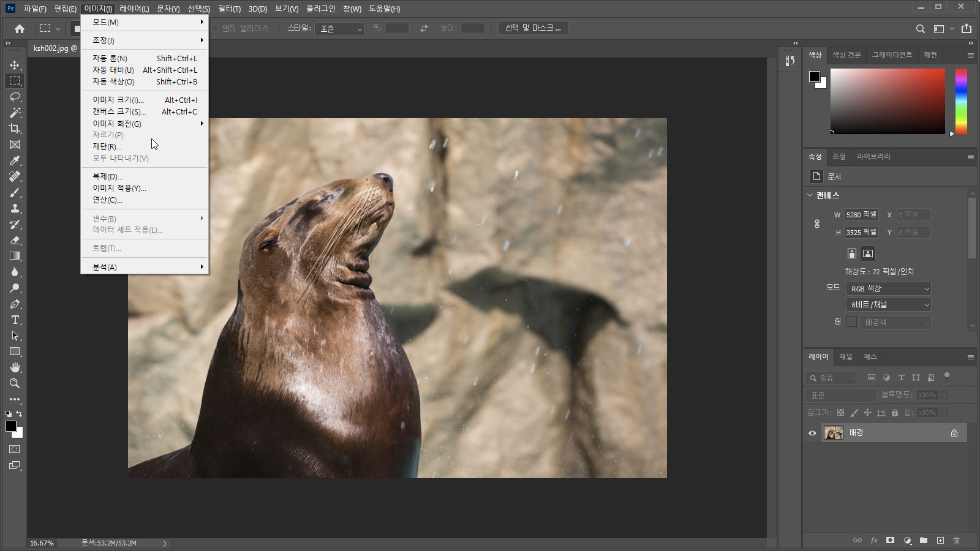The image size is (980, 551).
Task: Open the RGB 색상 mode dropdown
Action: [889, 289]
